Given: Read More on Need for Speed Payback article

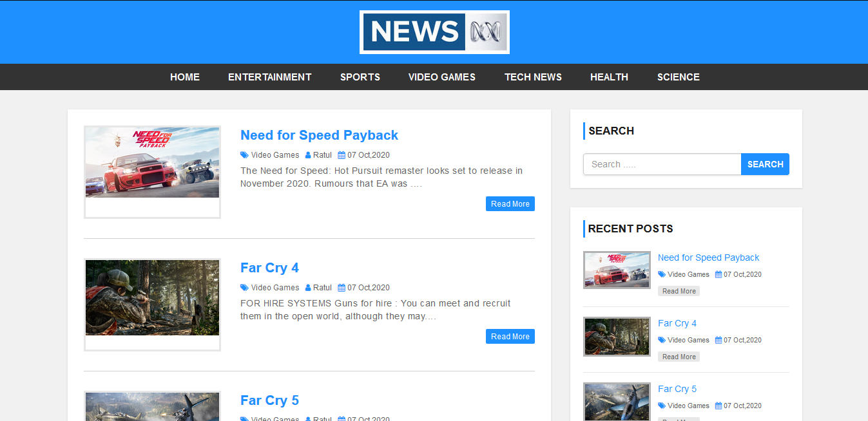Looking at the screenshot, I should click(510, 204).
